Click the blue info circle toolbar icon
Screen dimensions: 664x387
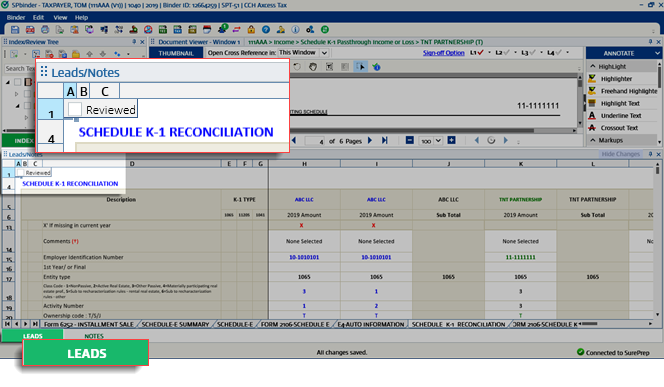click(x=296, y=30)
